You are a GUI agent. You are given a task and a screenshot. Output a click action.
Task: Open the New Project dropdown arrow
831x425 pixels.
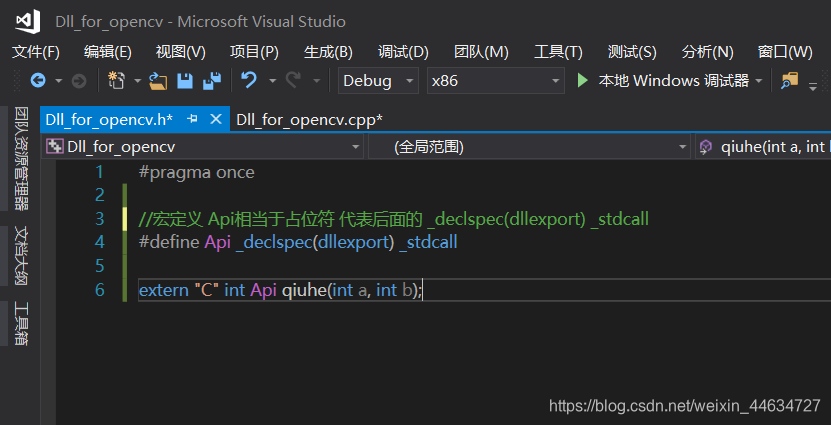[137, 81]
